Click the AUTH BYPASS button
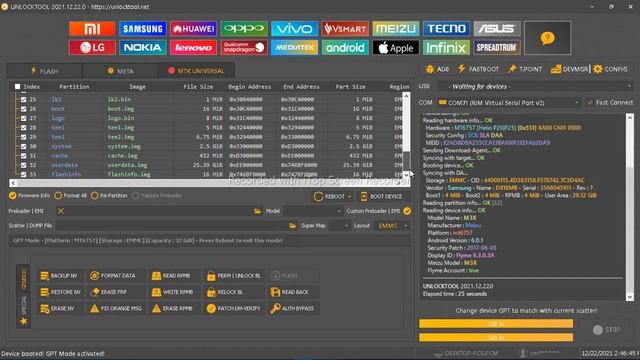Screen dimensions: 640x360 click(x=293, y=309)
